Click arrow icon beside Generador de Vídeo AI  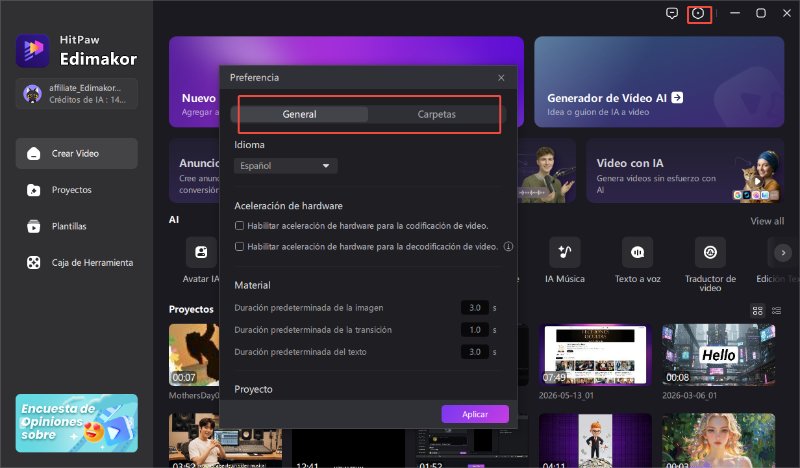coord(677,97)
